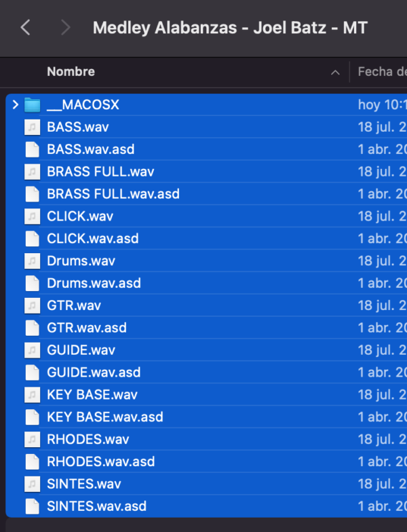Select the KEY BASE.wav file

[92, 395]
